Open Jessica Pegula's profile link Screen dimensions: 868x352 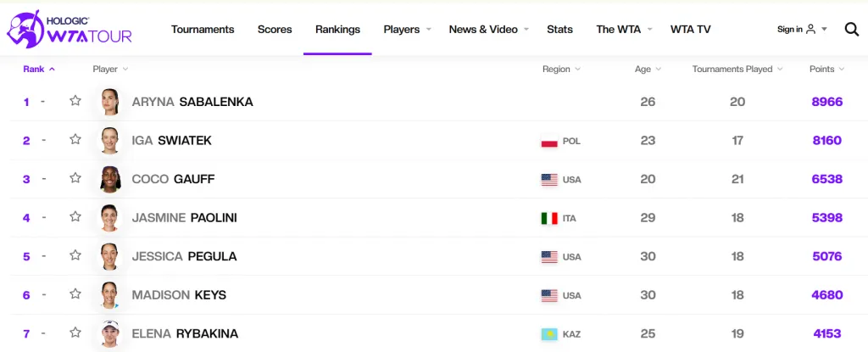pyautogui.click(x=184, y=257)
